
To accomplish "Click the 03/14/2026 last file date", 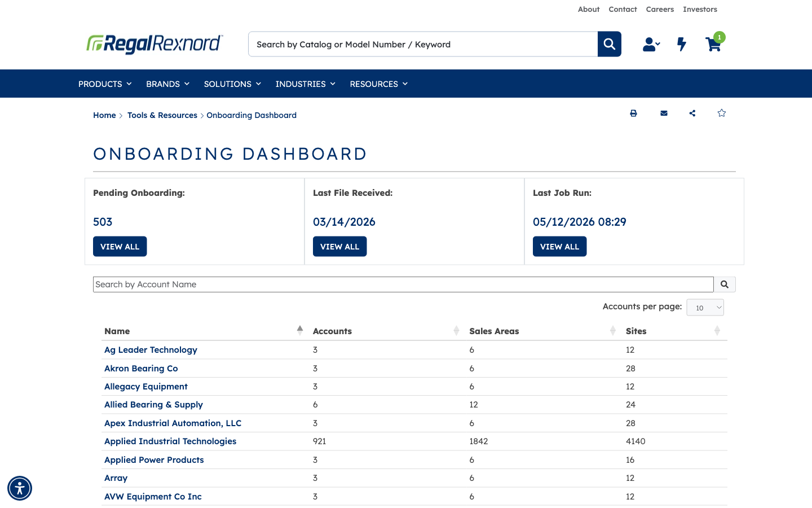I will [344, 222].
